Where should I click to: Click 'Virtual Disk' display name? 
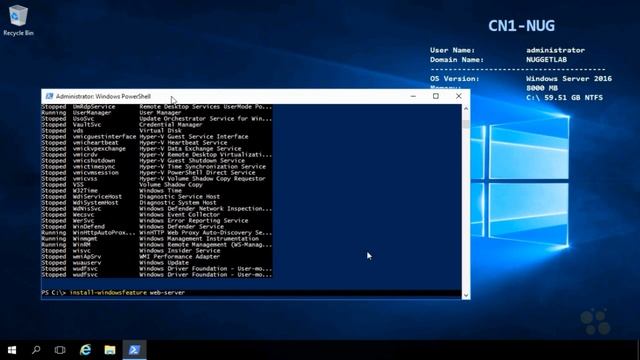click(160, 131)
